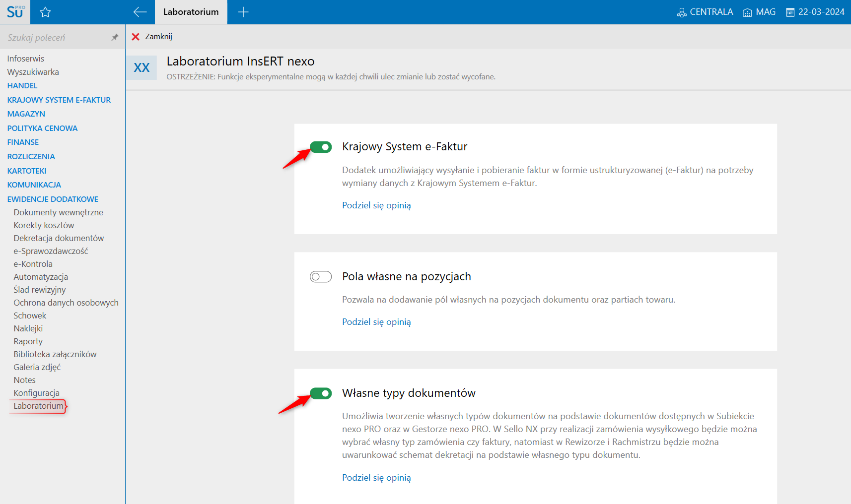Open Schowek
This screenshot has height=504, width=851.
point(30,315)
